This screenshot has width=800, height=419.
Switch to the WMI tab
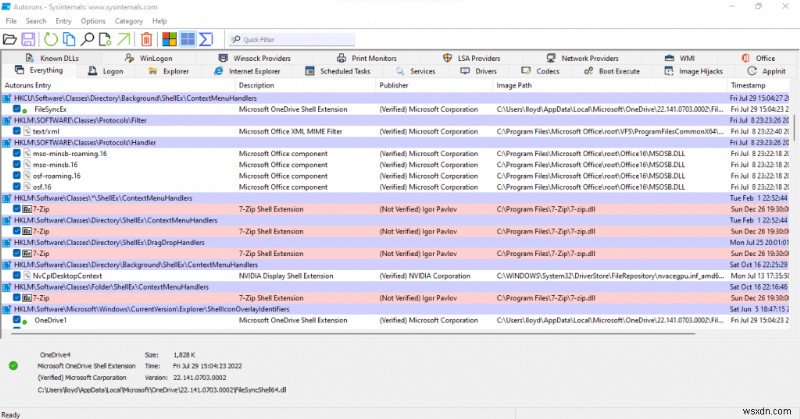coord(680,58)
